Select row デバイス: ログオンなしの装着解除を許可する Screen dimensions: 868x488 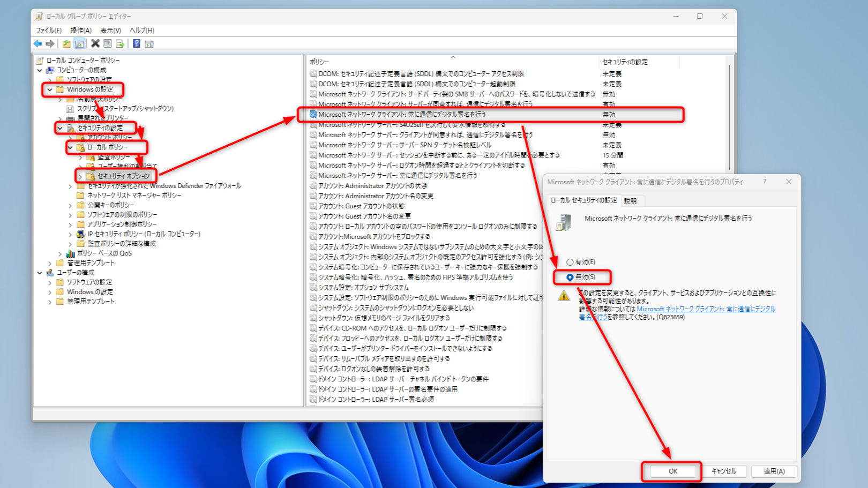pos(373,369)
